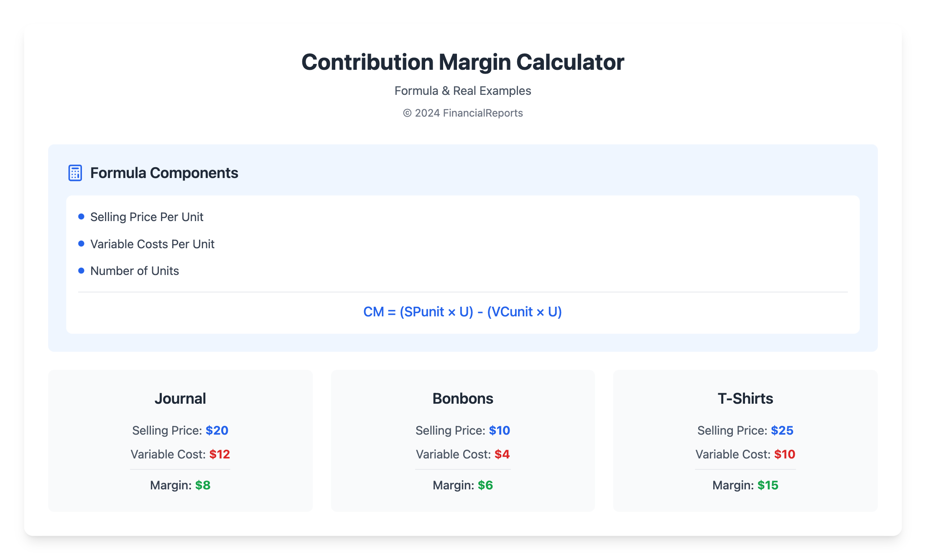This screenshot has height=560, width=926.
Task: Select the Variable Costs Per Unit bullet
Action: point(152,244)
